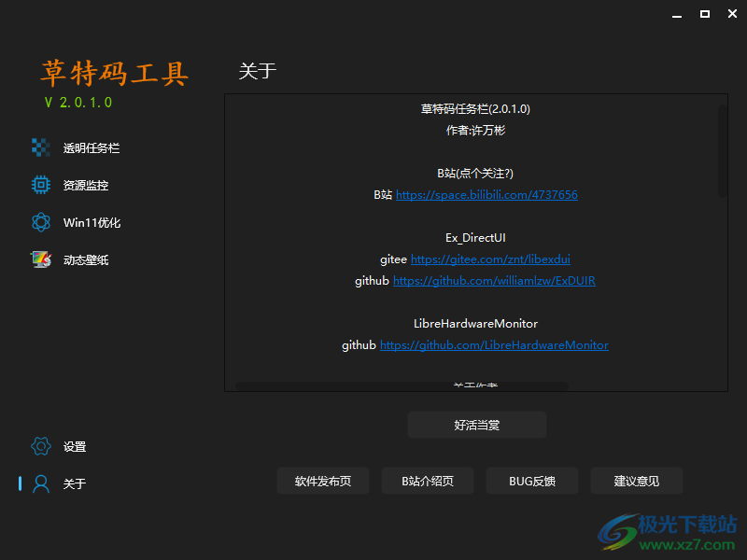Open the LibreHardwareMonitor github link
Image resolution: width=747 pixels, height=560 pixels.
(495, 344)
